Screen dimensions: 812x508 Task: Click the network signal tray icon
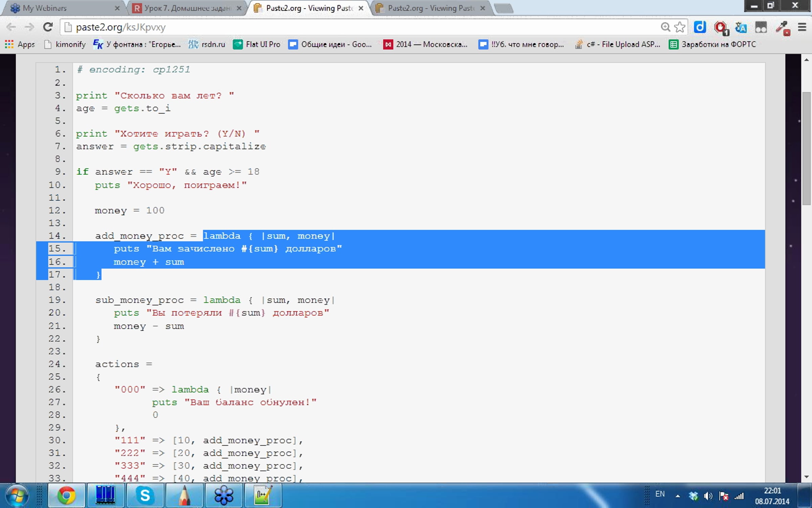click(739, 496)
